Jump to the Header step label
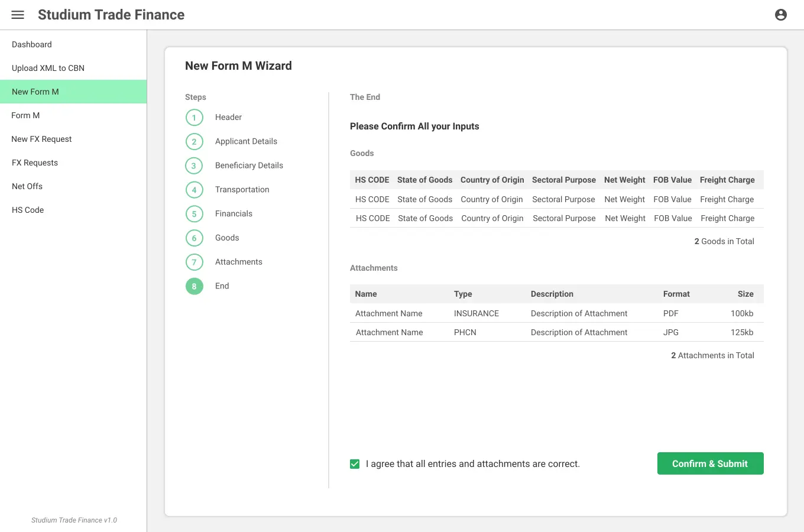The height and width of the screenshot is (532, 804). pyautogui.click(x=228, y=117)
